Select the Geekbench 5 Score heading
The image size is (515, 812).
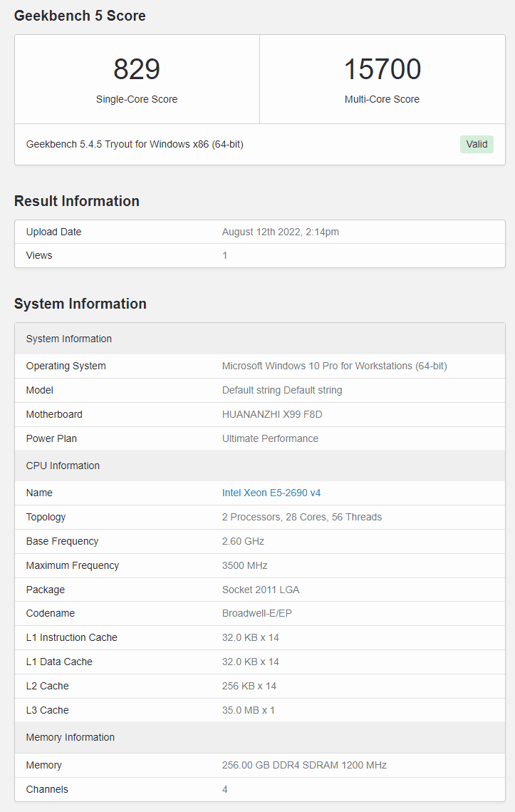80,16
